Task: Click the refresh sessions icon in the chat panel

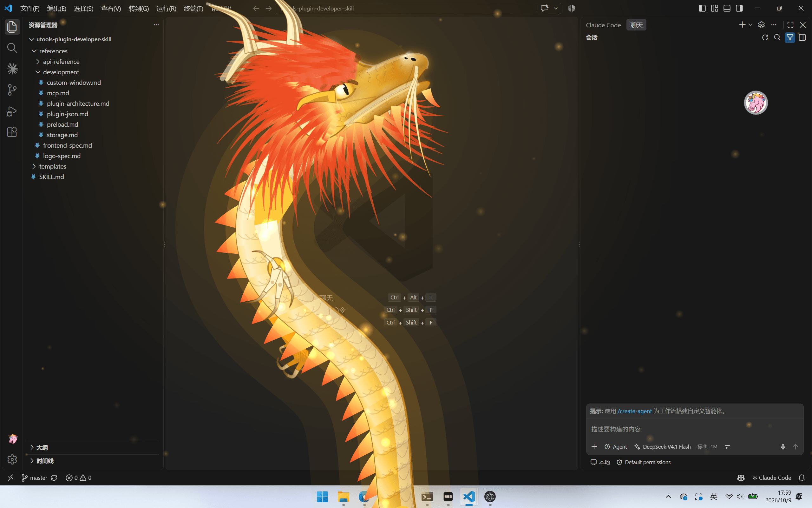Action: point(765,37)
